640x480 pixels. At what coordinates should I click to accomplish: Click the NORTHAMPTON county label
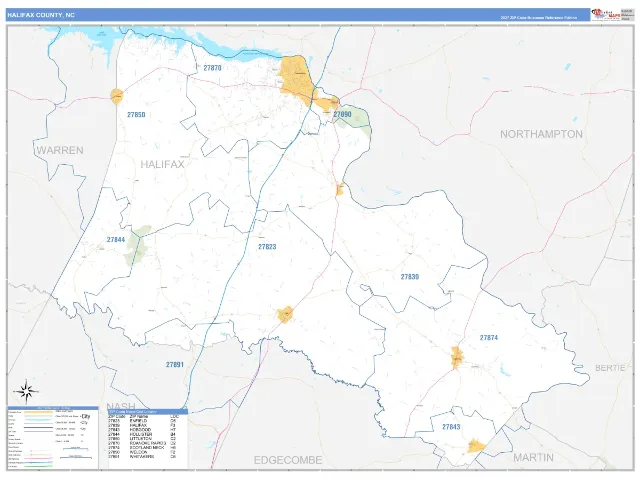pos(541,134)
